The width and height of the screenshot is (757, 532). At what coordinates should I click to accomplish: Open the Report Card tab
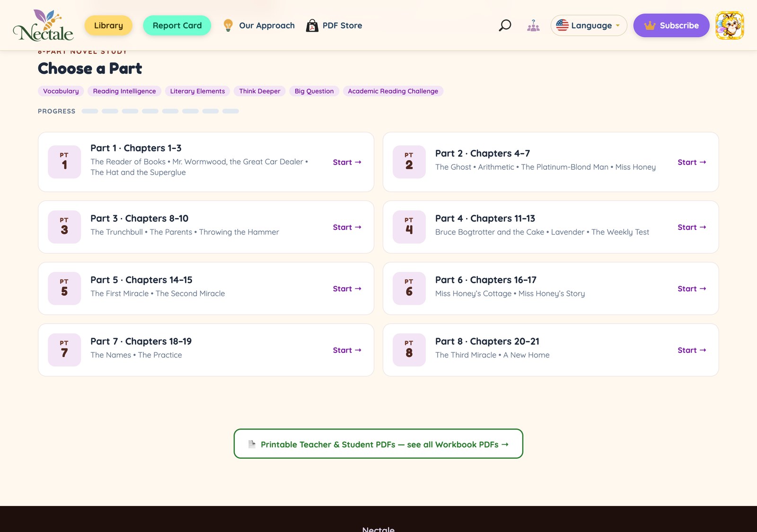[x=177, y=26]
